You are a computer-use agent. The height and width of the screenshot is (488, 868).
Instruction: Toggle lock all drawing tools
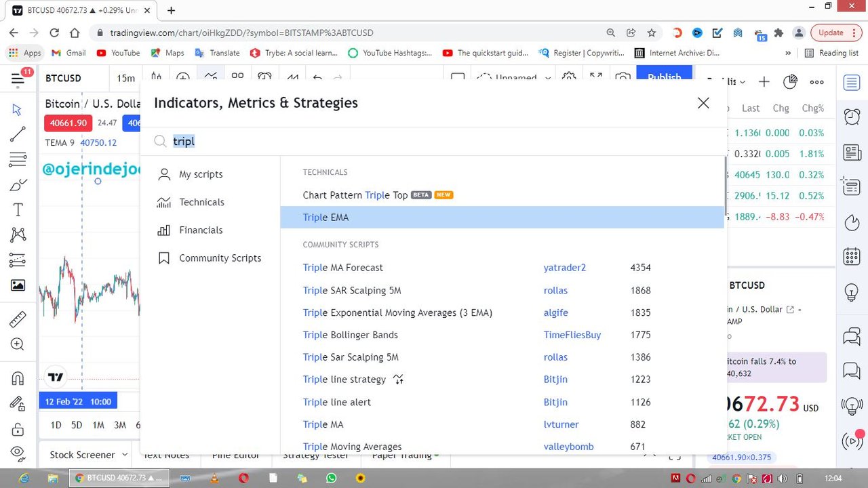18,429
